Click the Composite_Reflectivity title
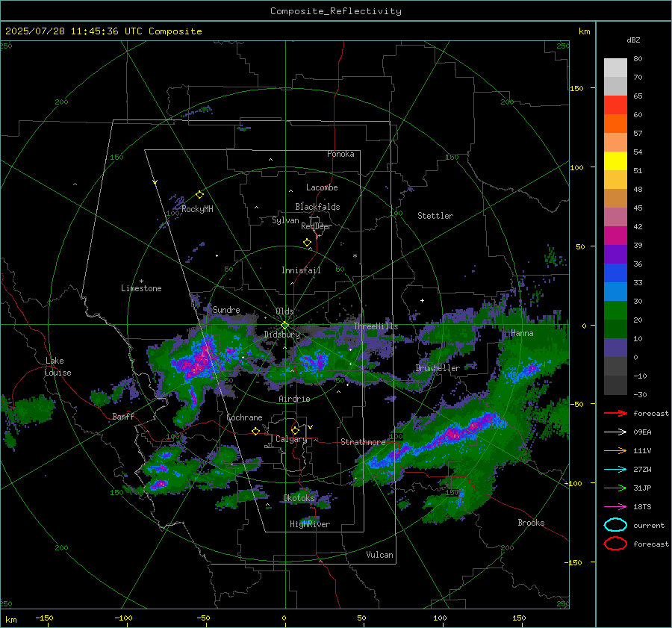 coord(336,11)
